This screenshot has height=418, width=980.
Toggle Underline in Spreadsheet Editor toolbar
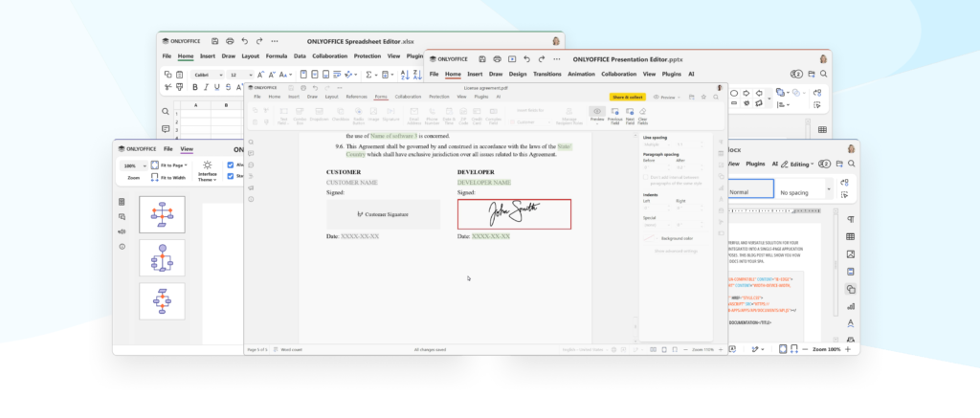[x=217, y=87]
